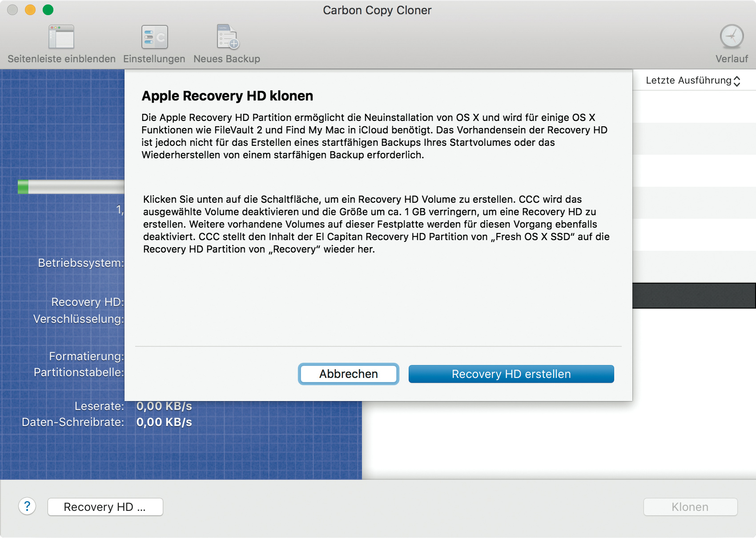Zoom the window with the green button

tap(48, 10)
